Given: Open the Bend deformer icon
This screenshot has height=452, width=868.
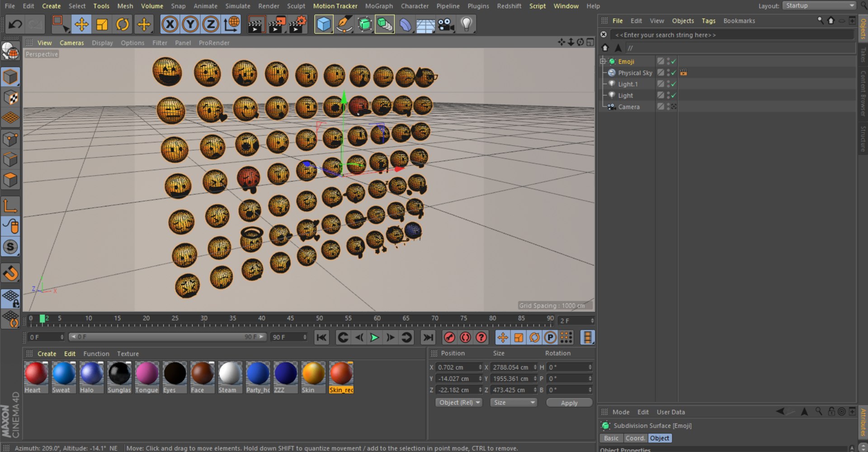Looking at the screenshot, I should click(406, 24).
